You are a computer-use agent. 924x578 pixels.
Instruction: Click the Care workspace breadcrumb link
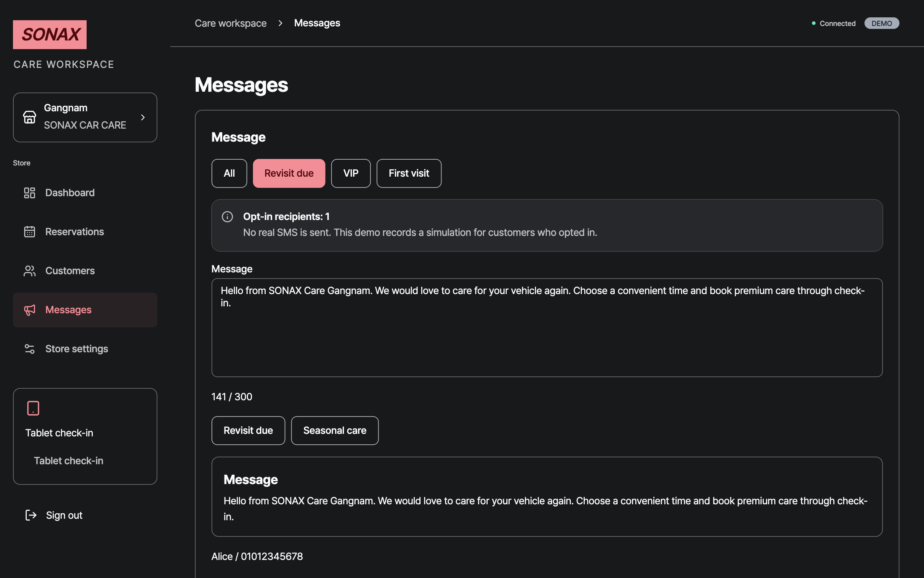231,23
